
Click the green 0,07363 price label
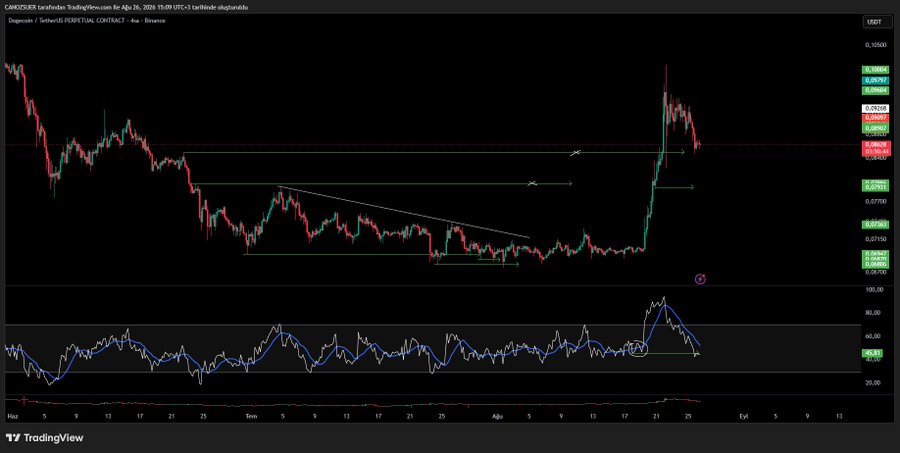point(874,225)
